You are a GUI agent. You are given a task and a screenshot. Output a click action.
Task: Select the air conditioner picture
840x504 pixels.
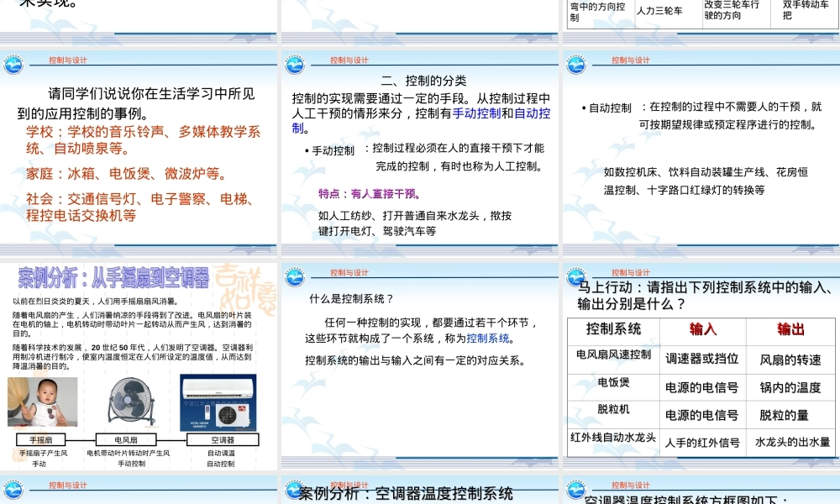pyautogui.click(x=218, y=402)
